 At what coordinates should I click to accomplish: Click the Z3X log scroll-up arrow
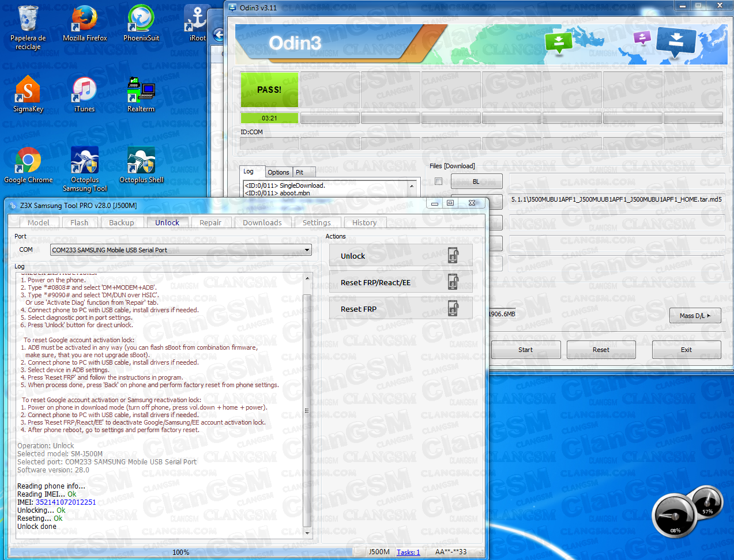coord(307,278)
